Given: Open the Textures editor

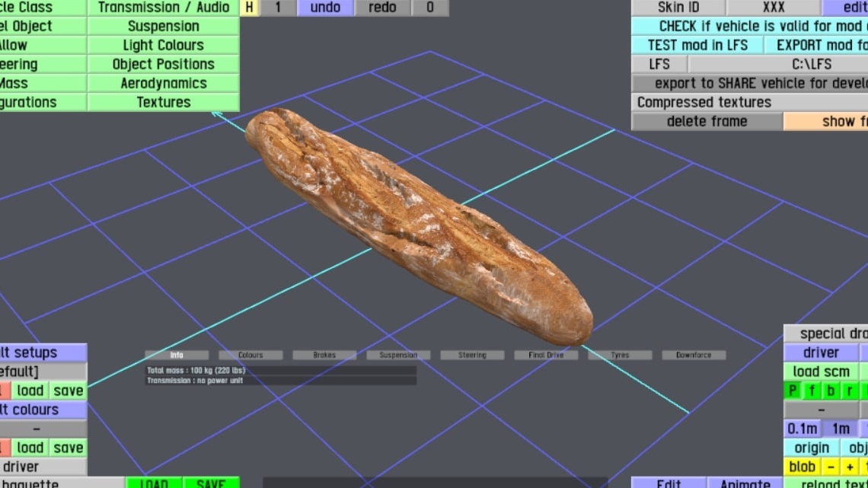Looking at the screenshot, I should (163, 102).
